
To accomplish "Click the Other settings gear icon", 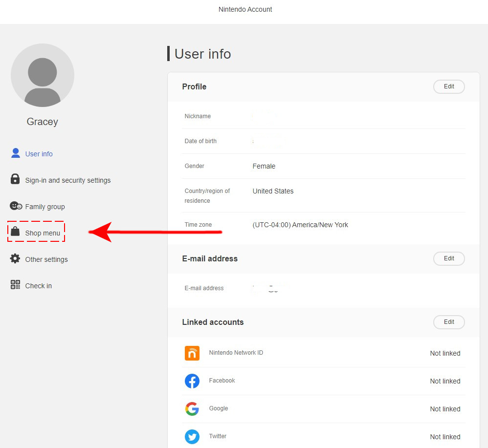I will 15,258.
